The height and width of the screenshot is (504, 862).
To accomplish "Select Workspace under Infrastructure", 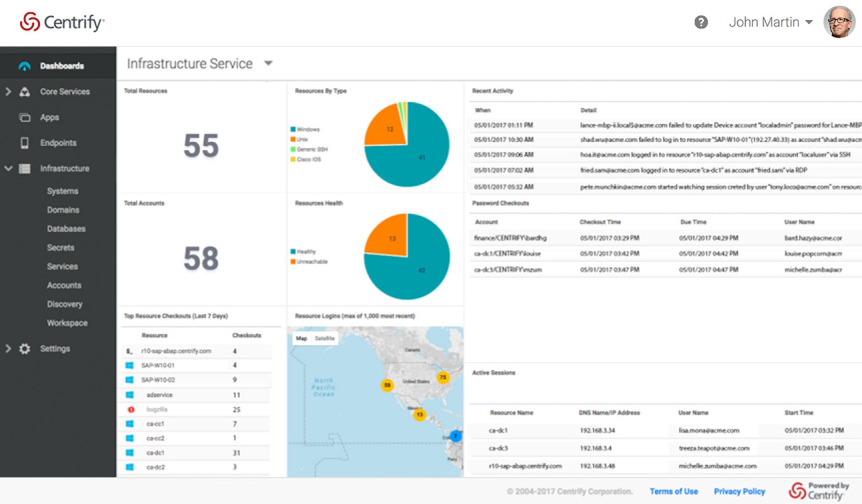I will click(x=67, y=323).
